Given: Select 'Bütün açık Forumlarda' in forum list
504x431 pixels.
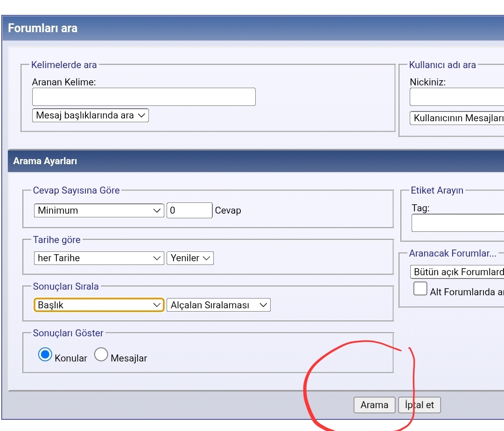Looking at the screenshot, I should coord(457,272).
